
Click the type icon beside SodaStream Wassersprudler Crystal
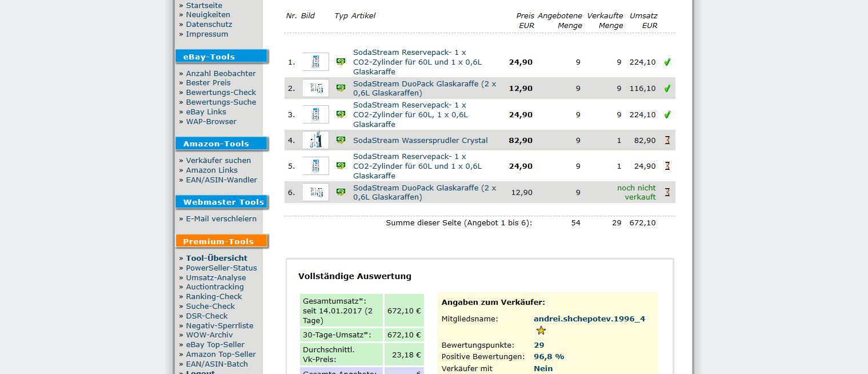click(341, 140)
